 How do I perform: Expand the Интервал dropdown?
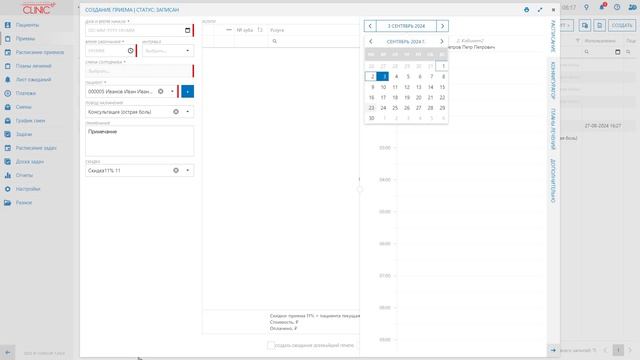tap(187, 51)
